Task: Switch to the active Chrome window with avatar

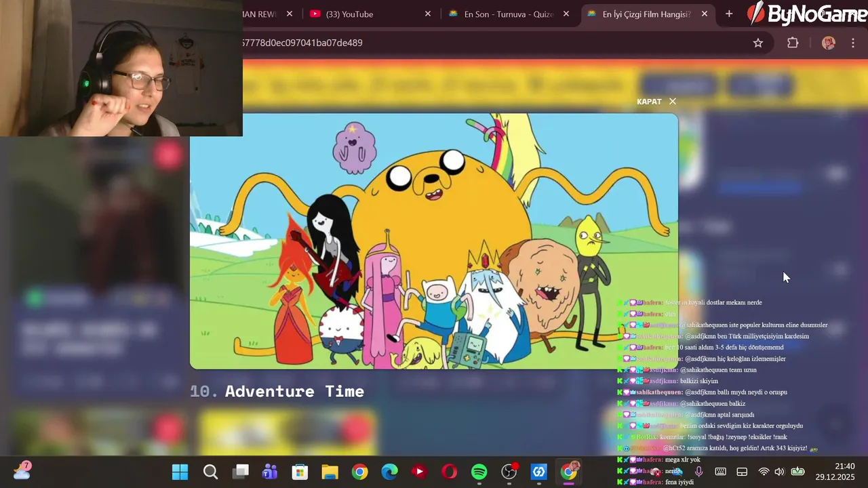Action: 570,471
